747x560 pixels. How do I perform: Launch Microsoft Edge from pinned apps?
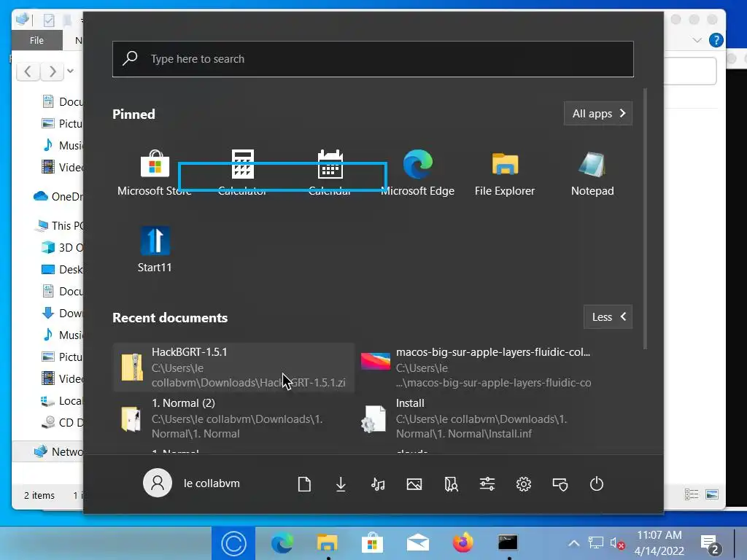(x=417, y=172)
